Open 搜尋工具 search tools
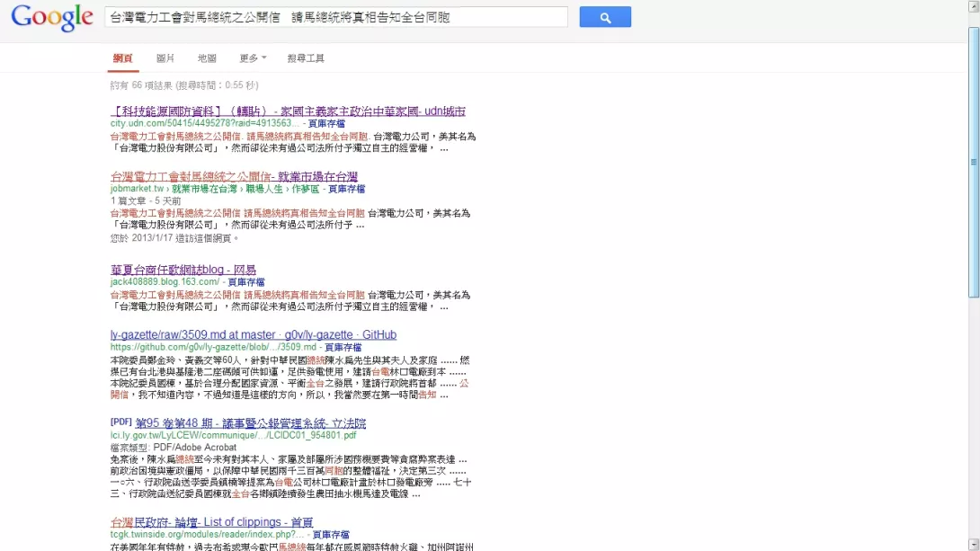 (x=306, y=58)
